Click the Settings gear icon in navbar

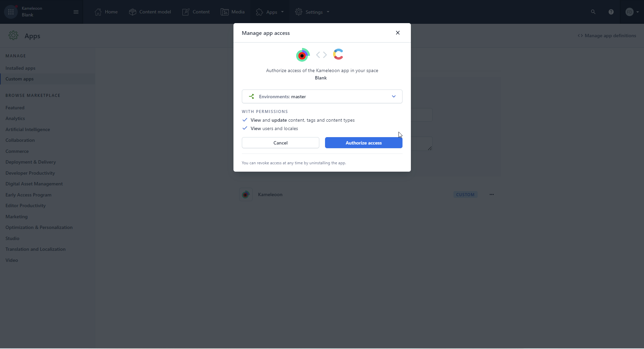click(x=299, y=12)
